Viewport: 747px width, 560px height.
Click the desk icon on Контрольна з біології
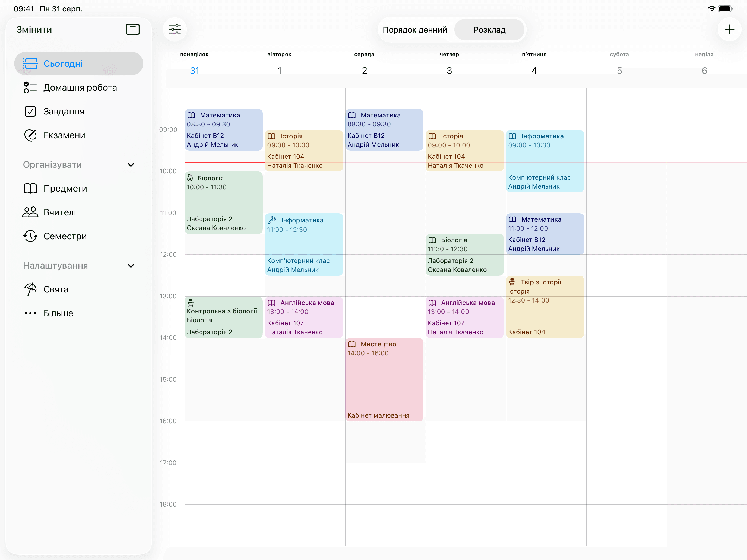pyautogui.click(x=191, y=303)
